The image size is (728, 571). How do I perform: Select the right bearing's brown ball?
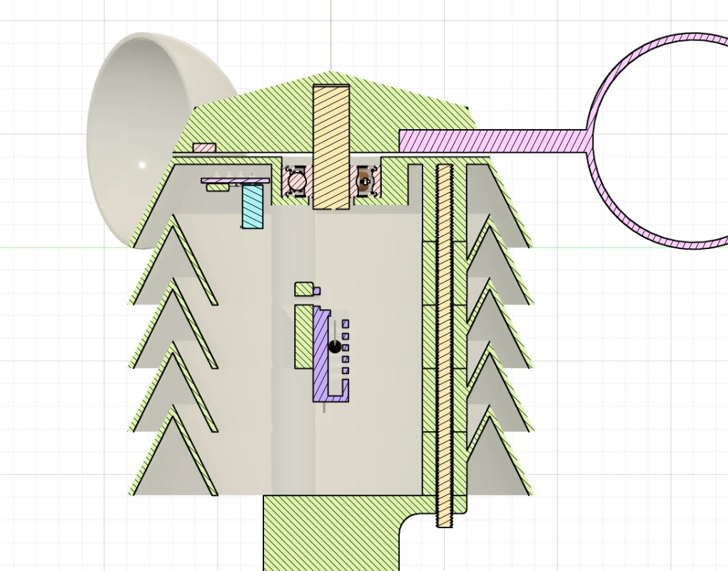point(364,181)
